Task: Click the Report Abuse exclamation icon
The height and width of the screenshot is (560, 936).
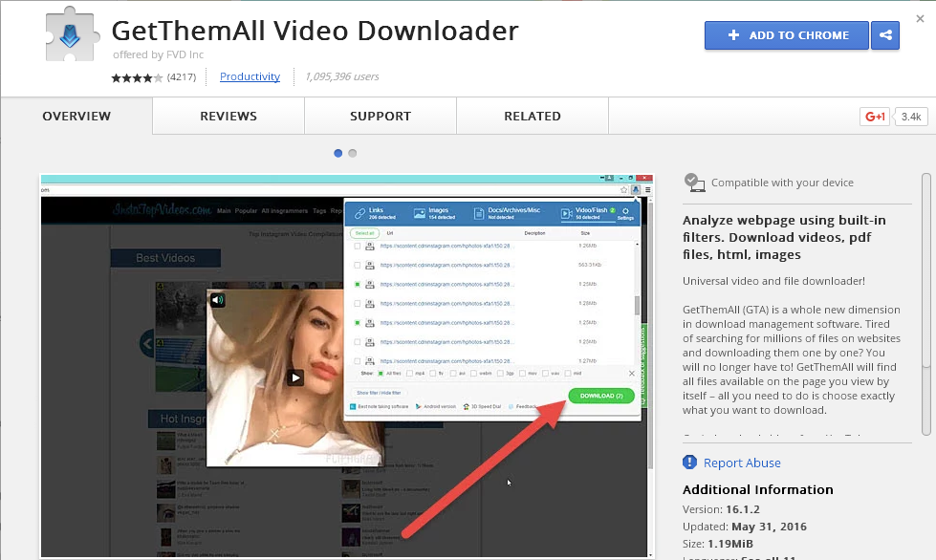Action: click(x=689, y=463)
